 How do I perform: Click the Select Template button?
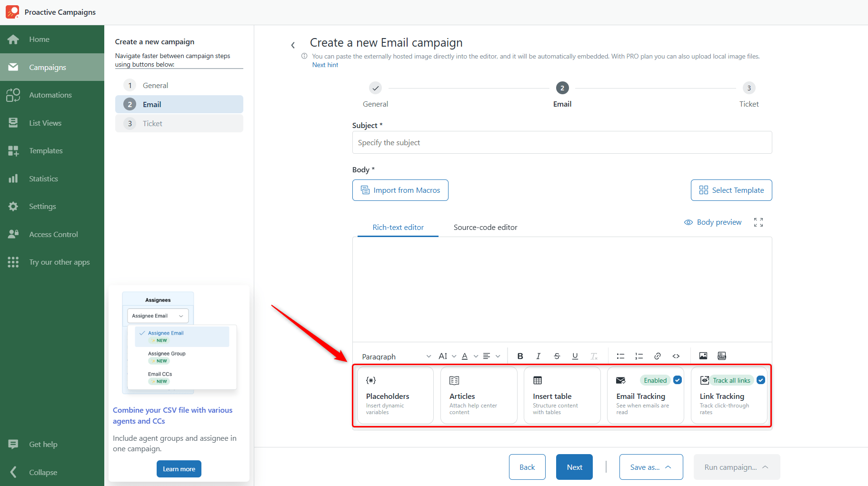(731, 190)
